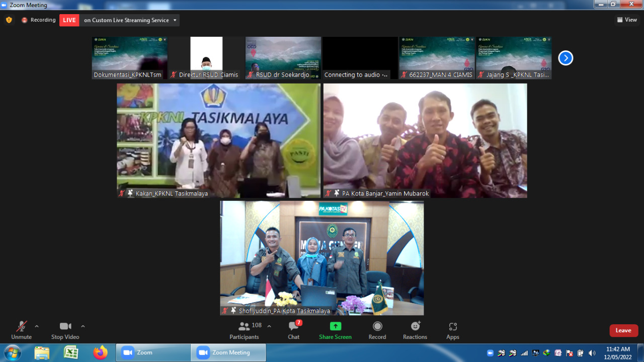
Task: Expand audio options arrow beside Unmute
Action: (37, 326)
